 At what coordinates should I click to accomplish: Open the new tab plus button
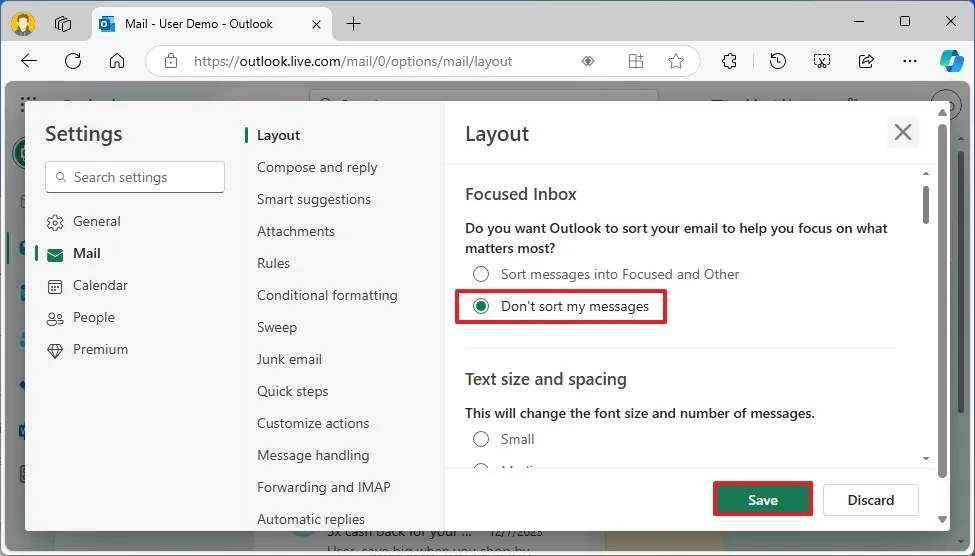354,23
